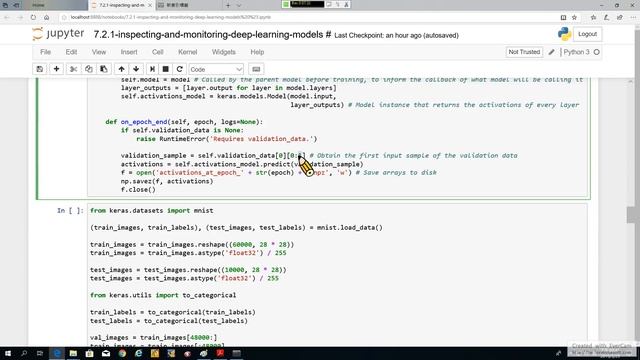
Task: Close the 7.2.1-inspecting browser tab
Action: tap(150, 5)
